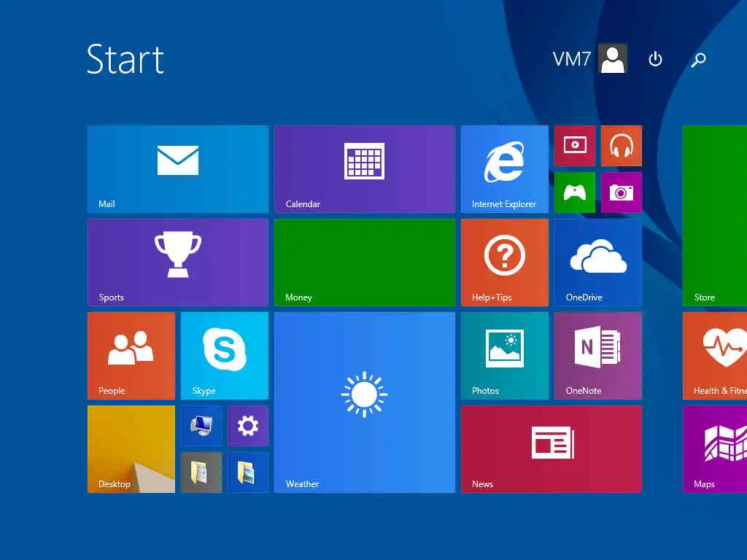Launch the OneNote tile
747x560 pixels.
598,356
